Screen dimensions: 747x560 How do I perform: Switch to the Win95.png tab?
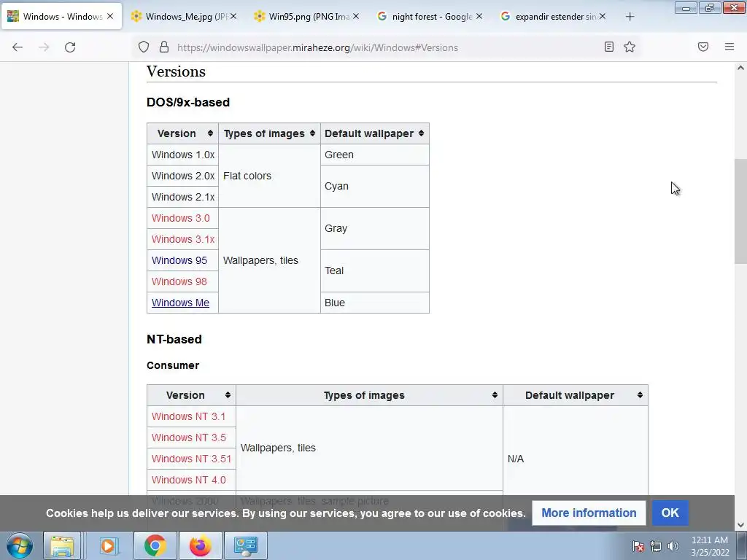[x=307, y=16]
